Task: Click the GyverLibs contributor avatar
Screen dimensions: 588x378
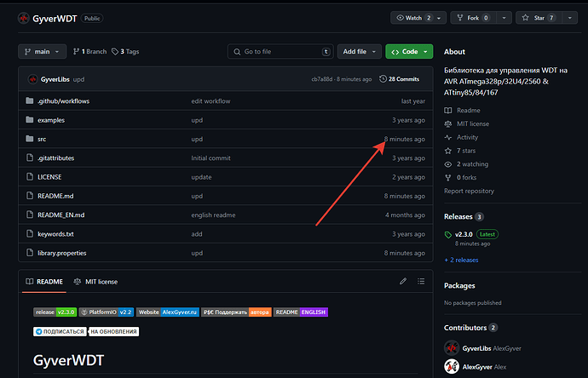Action: click(452, 348)
